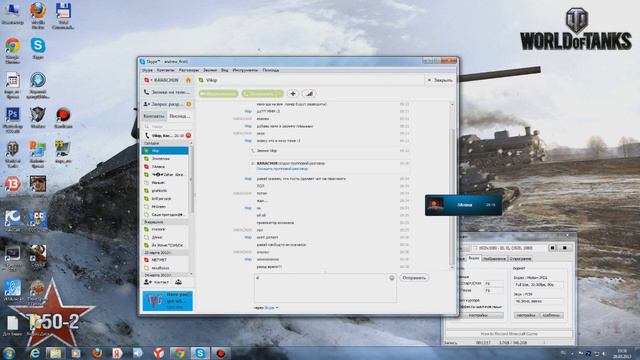Switch to Изображение tab in recorder window

pos(494,259)
